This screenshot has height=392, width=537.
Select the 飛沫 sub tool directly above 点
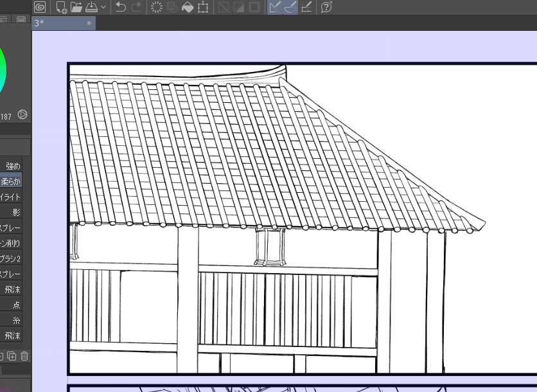tap(11, 290)
